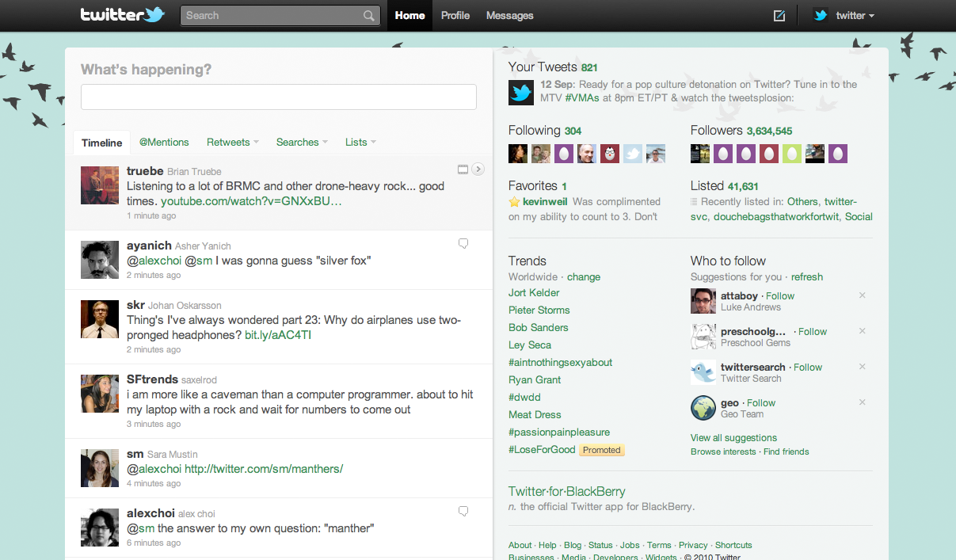Open the Meat Dress trend
Image resolution: width=956 pixels, height=560 pixels.
pos(535,414)
